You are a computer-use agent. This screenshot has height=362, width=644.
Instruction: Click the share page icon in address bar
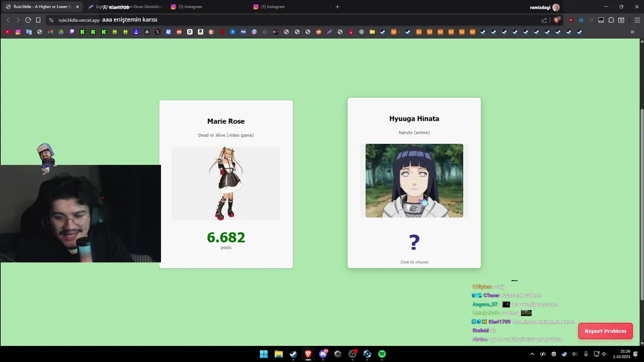click(x=544, y=20)
